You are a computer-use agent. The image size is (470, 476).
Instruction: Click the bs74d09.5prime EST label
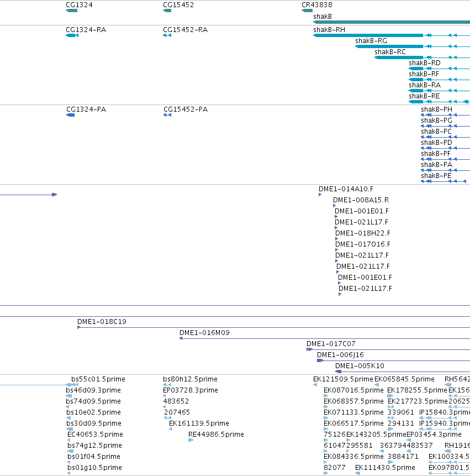pos(93,401)
